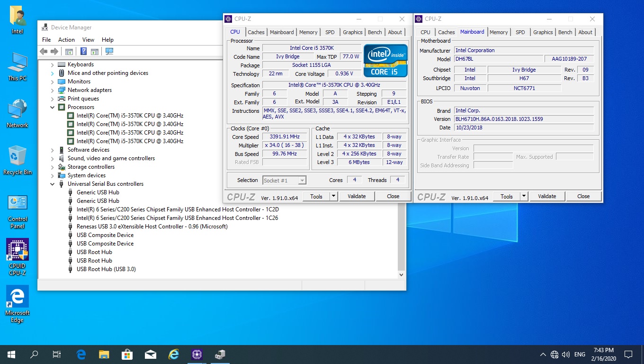
Task: Collapse the Processors tree node
Action: tap(53, 107)
